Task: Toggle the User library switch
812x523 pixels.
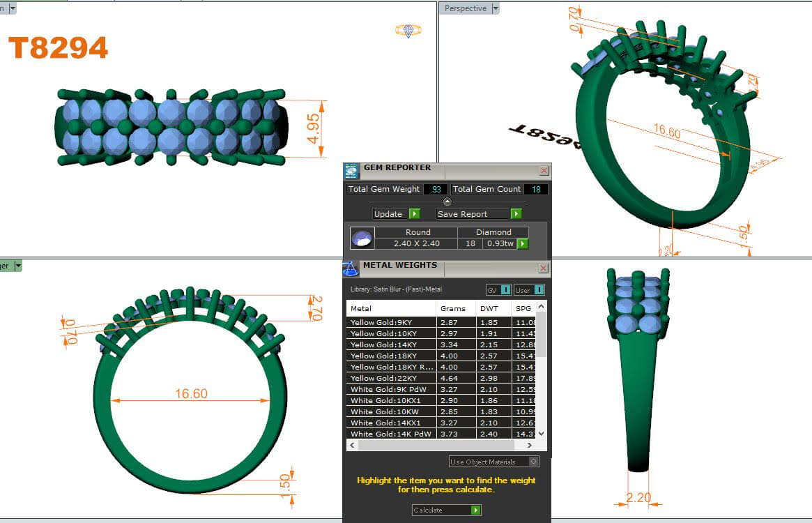Action: coord(538,290)
